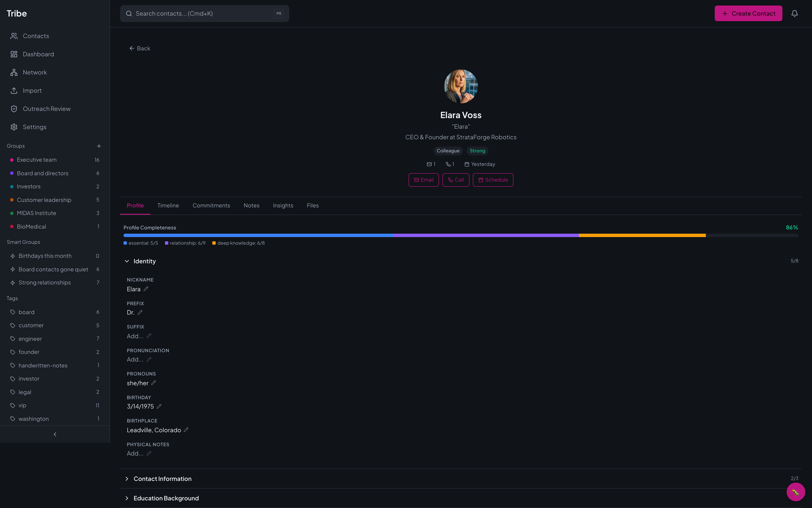The width and height of the screenshot is (812, 508).
Task: Edit the Physical Notes pencil icon
Action: 149,453
